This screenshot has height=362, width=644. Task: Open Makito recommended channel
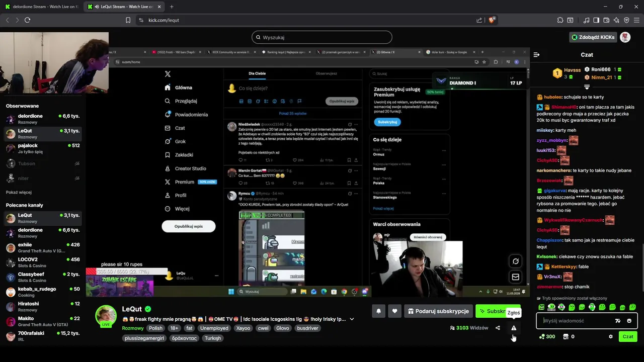[43, 321]
